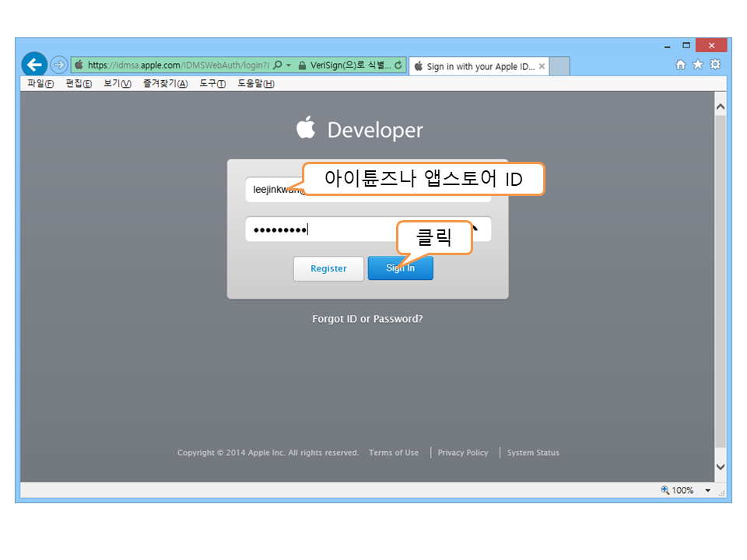Screen dimensions: 747x560
Task: Refresh the page using the reload icon
Action: 398,66
